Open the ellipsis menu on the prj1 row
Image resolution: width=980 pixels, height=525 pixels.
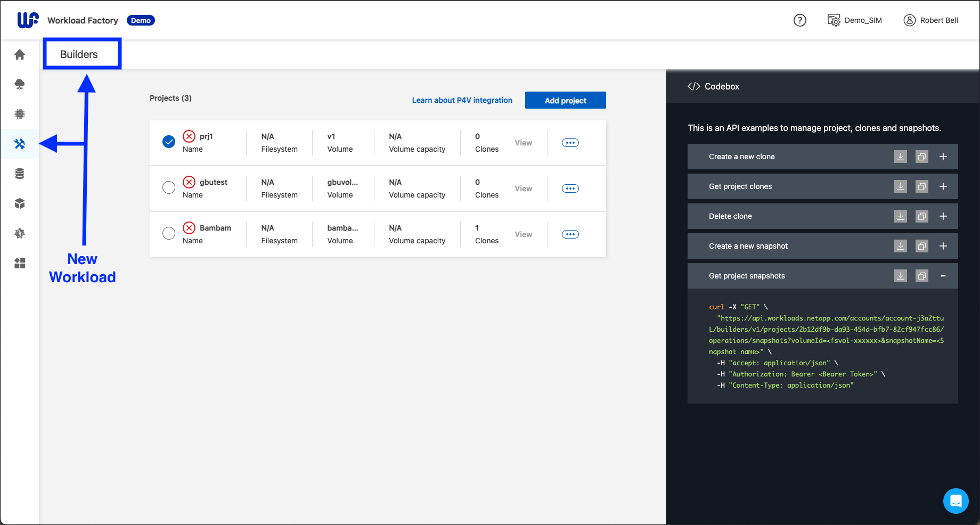tap(570, 142)
